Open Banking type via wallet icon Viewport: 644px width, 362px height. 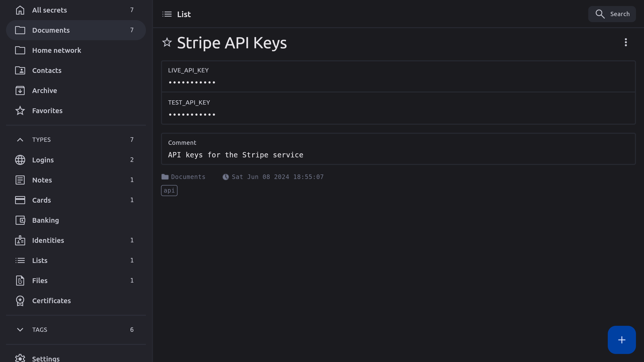point(20,220)
